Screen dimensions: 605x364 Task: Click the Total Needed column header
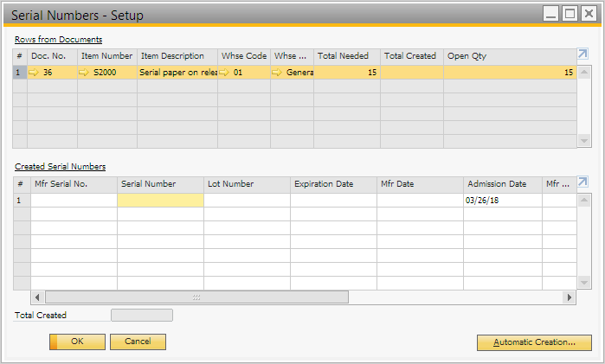(x=346, y=55)
